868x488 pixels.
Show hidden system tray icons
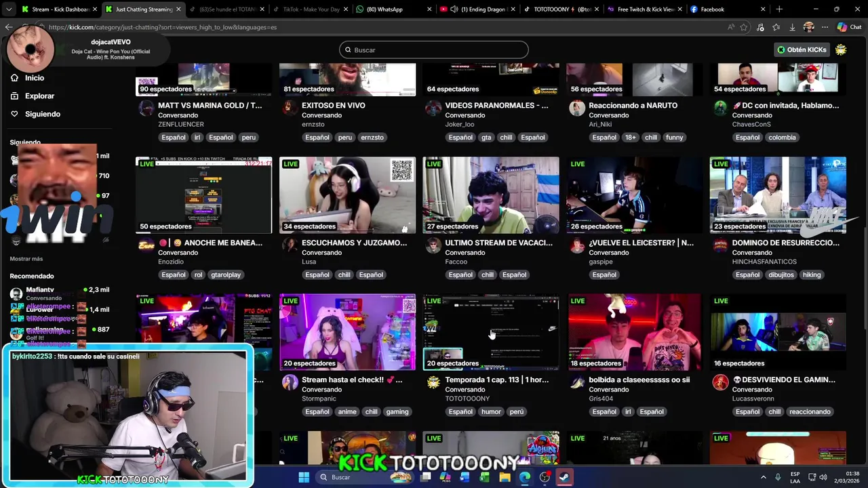click(x=763, y=477)
